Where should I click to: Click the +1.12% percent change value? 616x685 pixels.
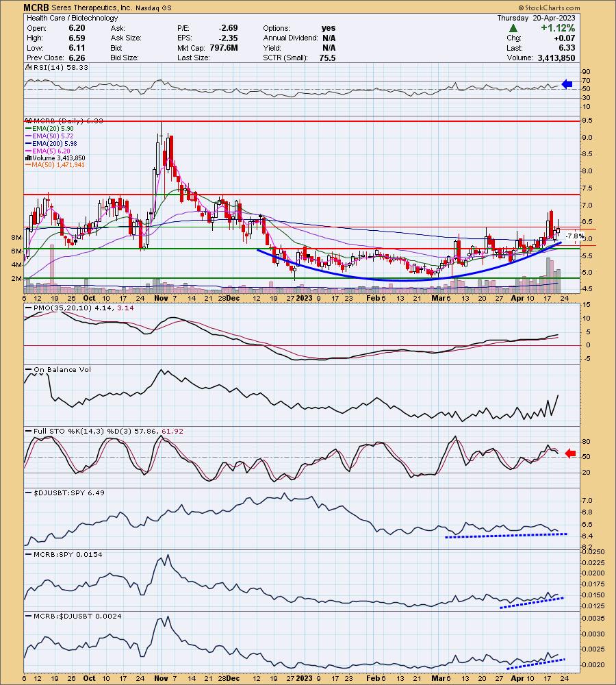click(x=558, y=28)
